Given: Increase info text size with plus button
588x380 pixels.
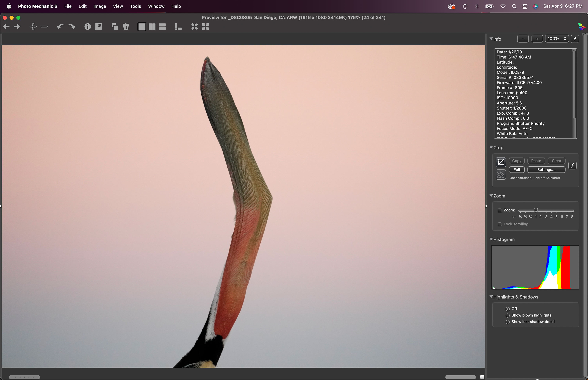Looking at the screenshot, I should point(537,39).
